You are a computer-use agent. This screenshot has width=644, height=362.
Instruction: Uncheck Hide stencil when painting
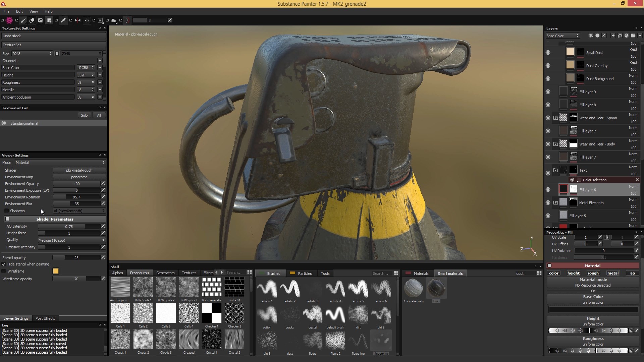point(4,264)
